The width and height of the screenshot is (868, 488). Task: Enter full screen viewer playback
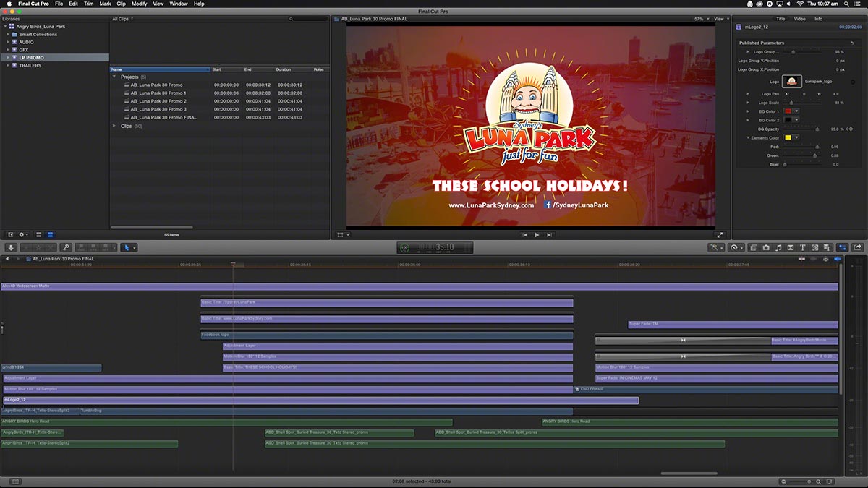coord(720,235)
